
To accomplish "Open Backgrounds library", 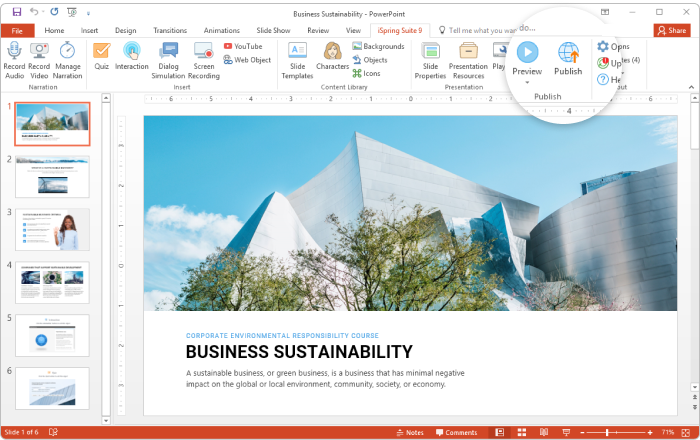I will [378, 46].
